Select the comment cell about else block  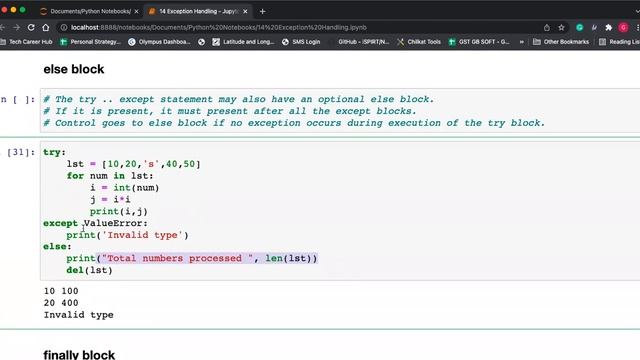click(x=340, y=111)
